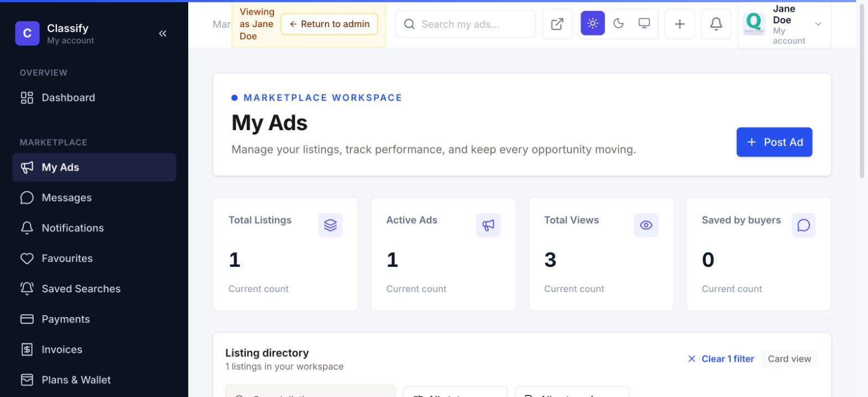This screenshot has width=868, height=397.
Task: Click Return to admin button
Action: point(329,24)
